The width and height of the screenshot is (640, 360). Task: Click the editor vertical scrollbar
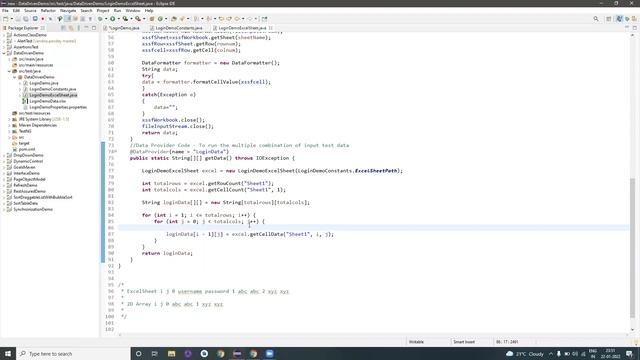(x=632, y=248)
